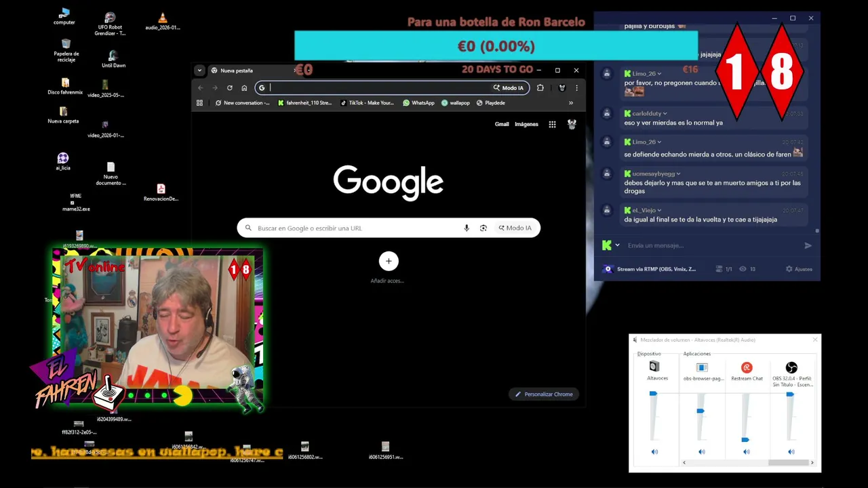Open Imágenes link
This screenshot has width=868, height=488.
(x=526, y=124)
